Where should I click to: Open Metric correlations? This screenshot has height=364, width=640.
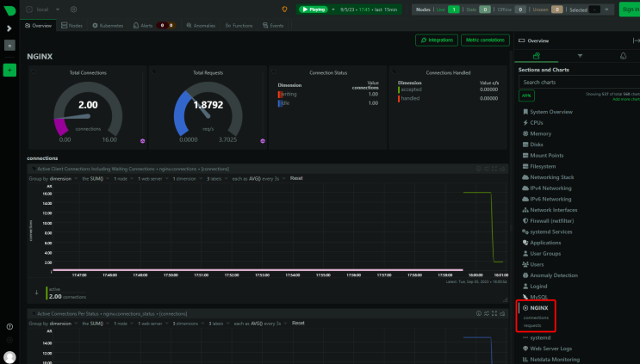click(485, 40)
